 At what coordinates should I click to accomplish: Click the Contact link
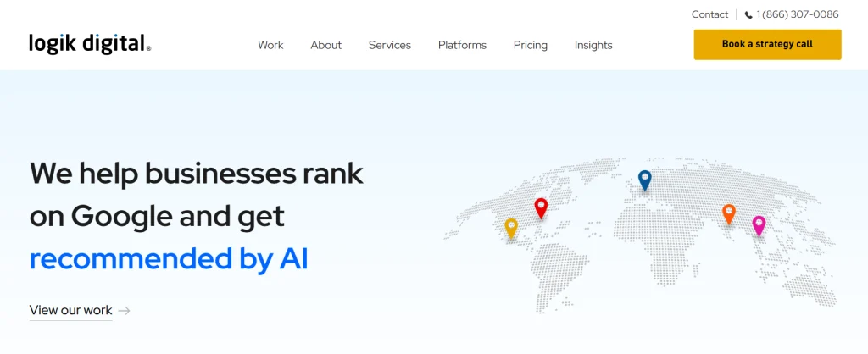(x=709, y=14)
